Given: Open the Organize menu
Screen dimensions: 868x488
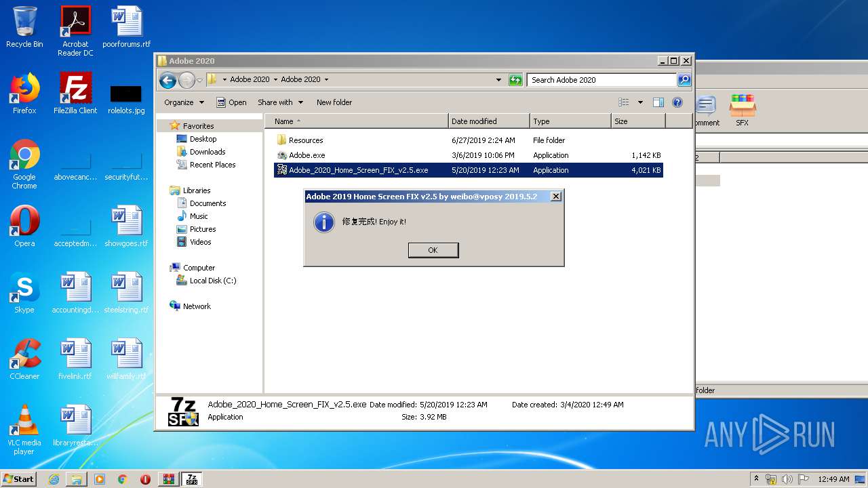Looking at the screenshot, I should pos(184,102).
